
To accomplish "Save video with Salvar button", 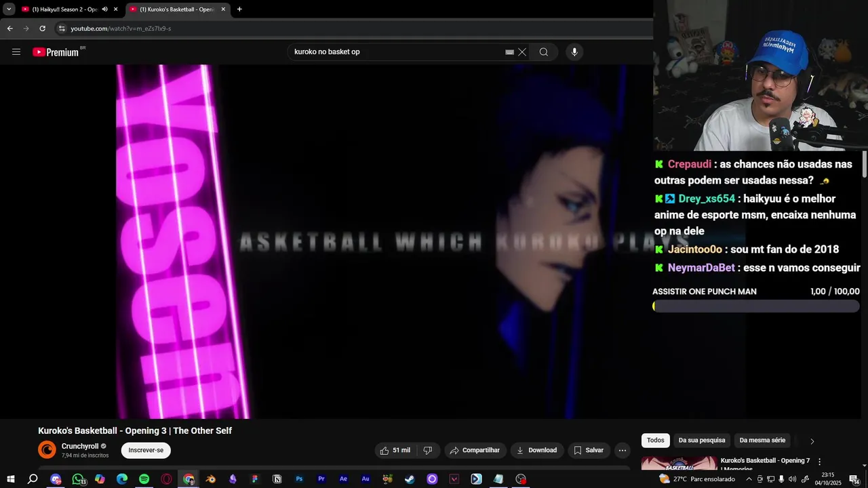I will (588, 450).
